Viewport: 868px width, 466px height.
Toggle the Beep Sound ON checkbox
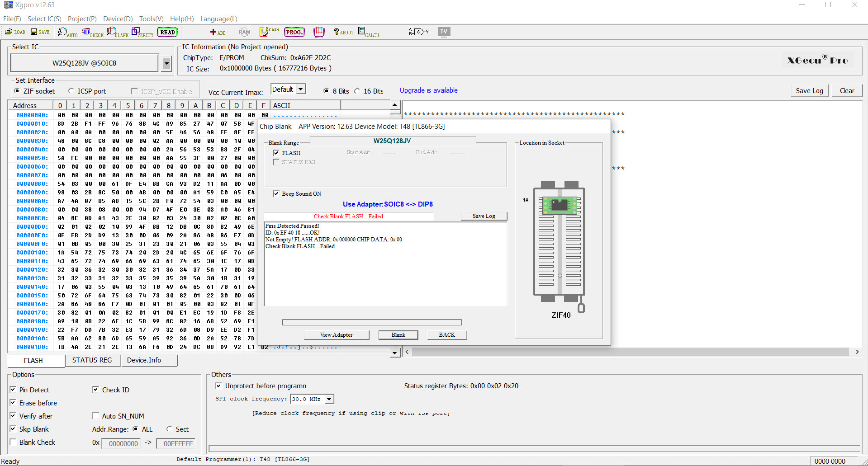pos(276,194)
